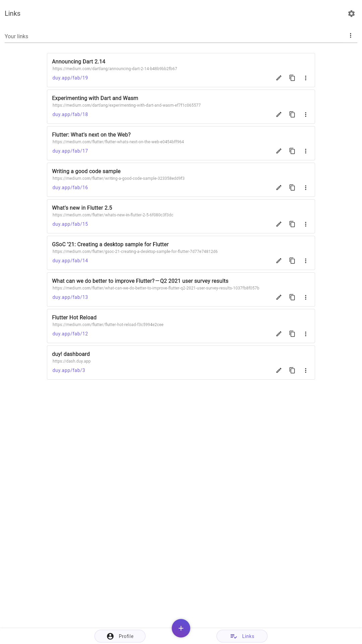The height and width of the screenshot is (644, 362).
Task: Click the floating add link button
Action: [181, 628]
